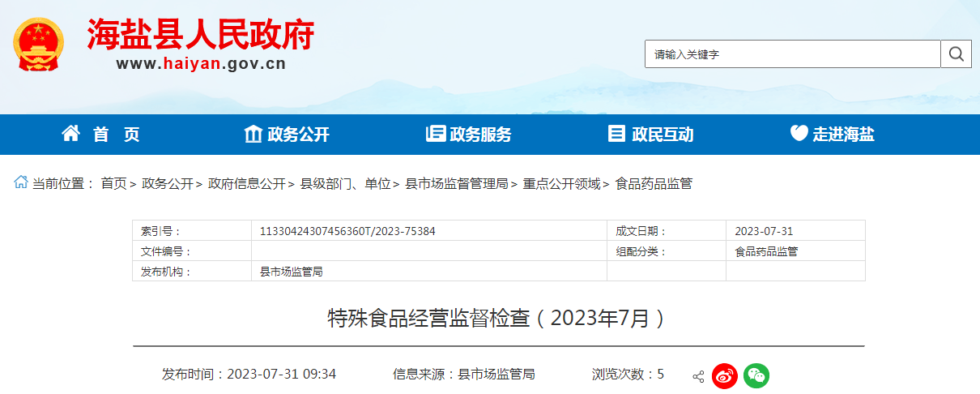
Task: Navigate to 重点公开领域 breadcrumb
Action: [561, 184]
